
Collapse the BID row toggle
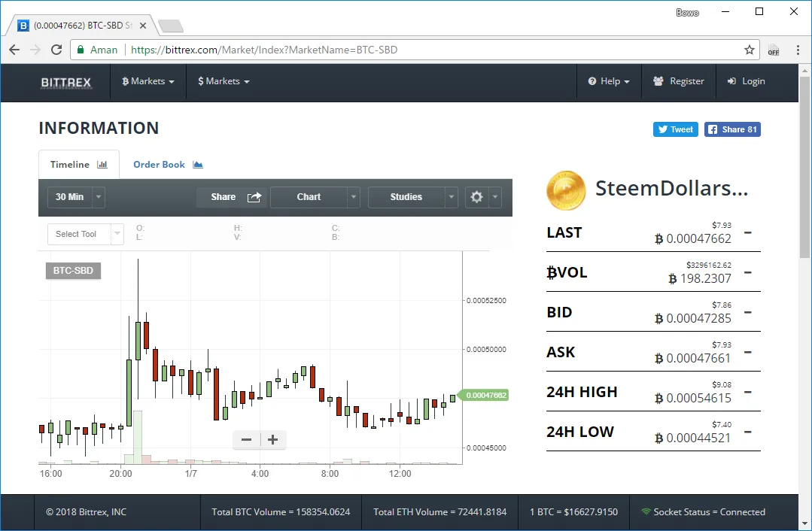[748, 312]
